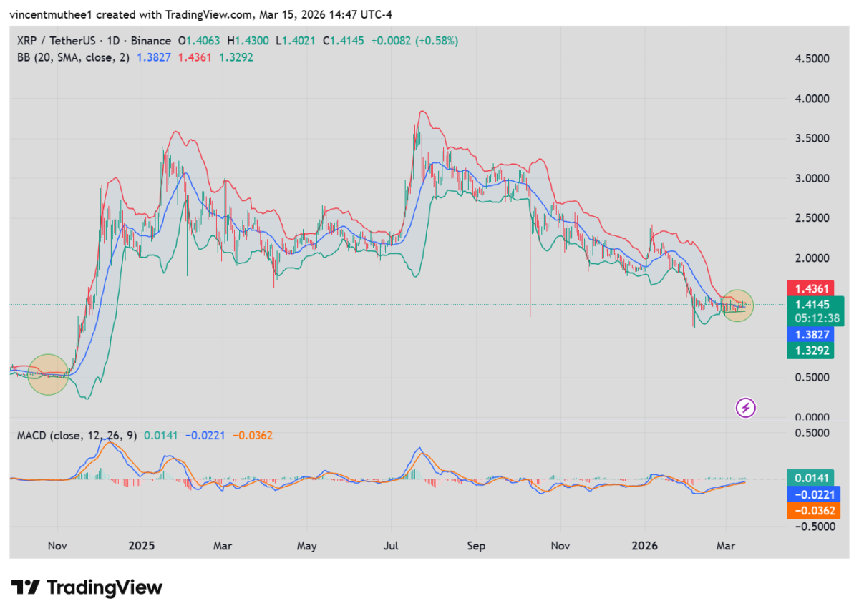Click the TradingView logo at bottom left

[87, 588]
